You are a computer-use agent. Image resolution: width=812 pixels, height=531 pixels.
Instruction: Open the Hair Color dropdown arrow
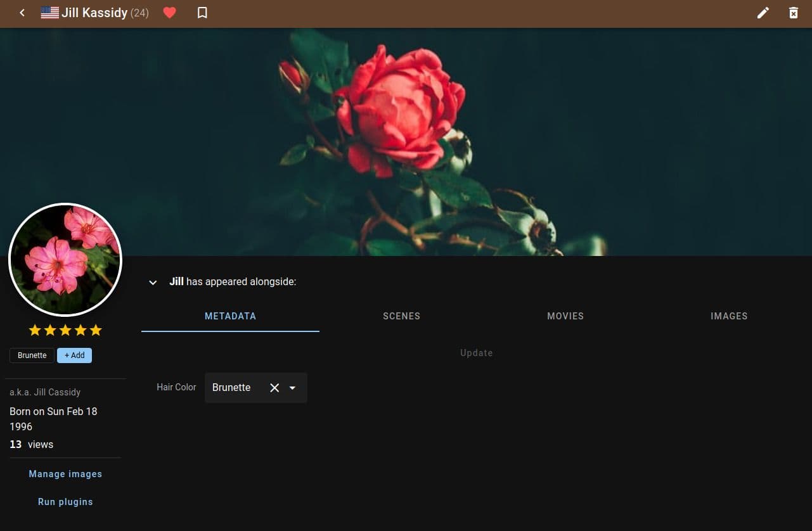point(292,387)
